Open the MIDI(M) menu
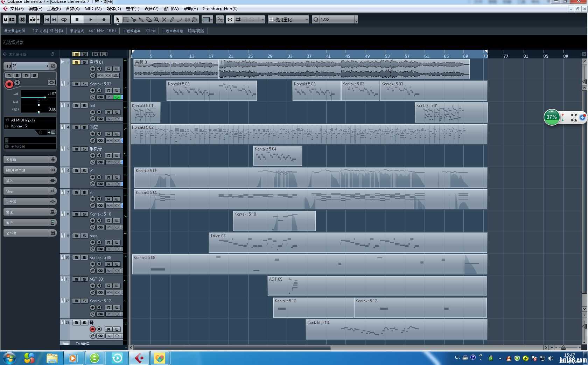The width and height of the screenshot is (588, 365). (93, 8)
